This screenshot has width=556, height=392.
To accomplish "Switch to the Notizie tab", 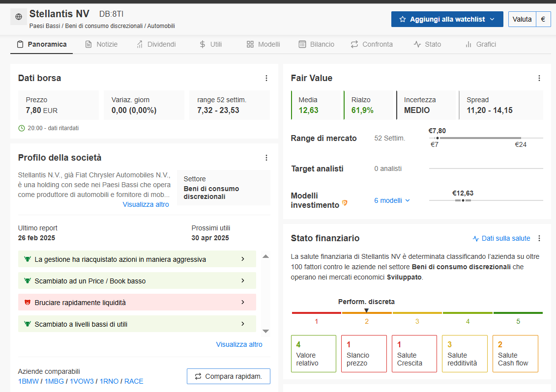I will click(x=101, y=44).
